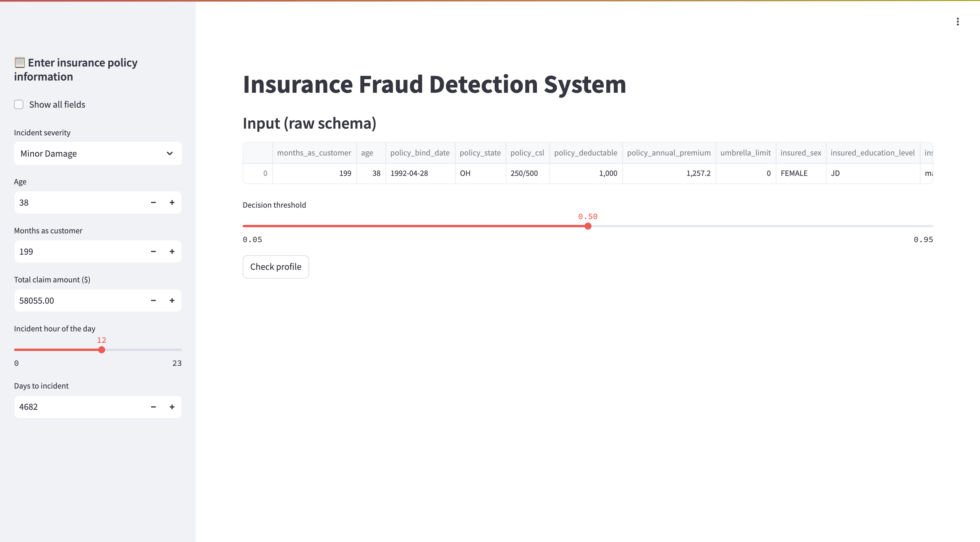This screenshot has height=542, width=980.
Task: Click the months_as_customer column header
Action: [314, 153]
